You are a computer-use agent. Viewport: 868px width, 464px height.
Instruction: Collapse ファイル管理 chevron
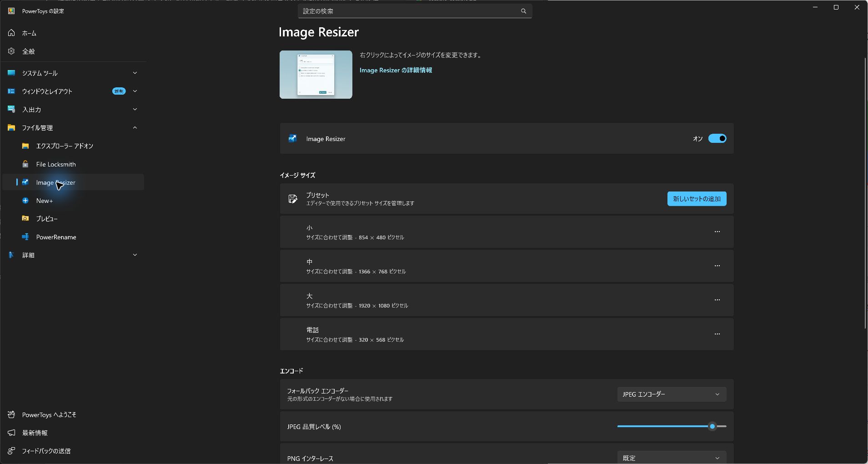(135, 127)
